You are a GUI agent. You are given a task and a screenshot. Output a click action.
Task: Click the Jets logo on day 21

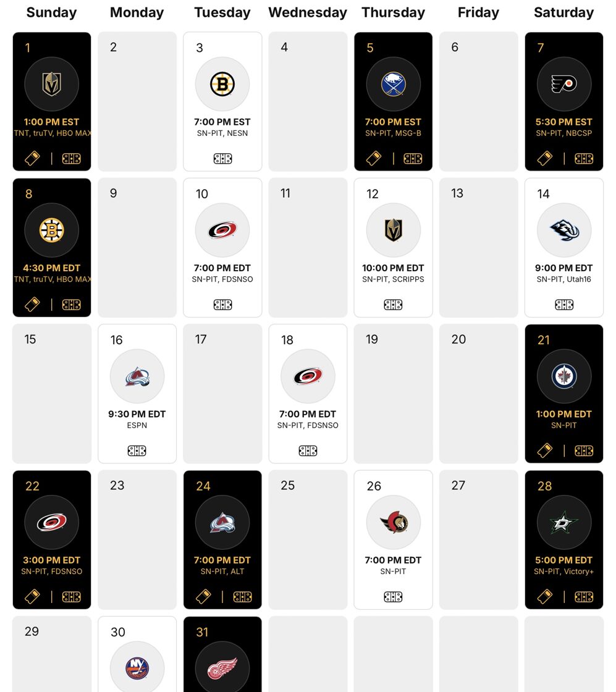coord(564,376)
